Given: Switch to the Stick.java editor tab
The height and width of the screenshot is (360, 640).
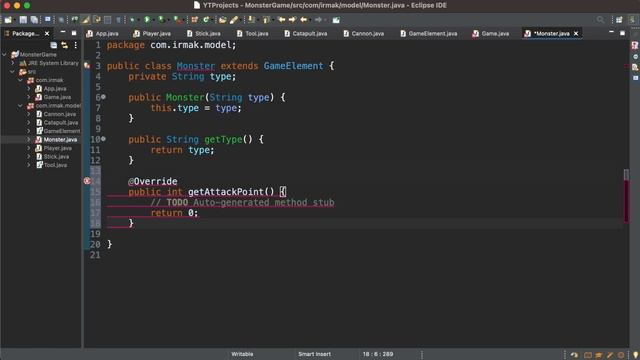Looking at the screenshot, I should click(x=204, y=33).
